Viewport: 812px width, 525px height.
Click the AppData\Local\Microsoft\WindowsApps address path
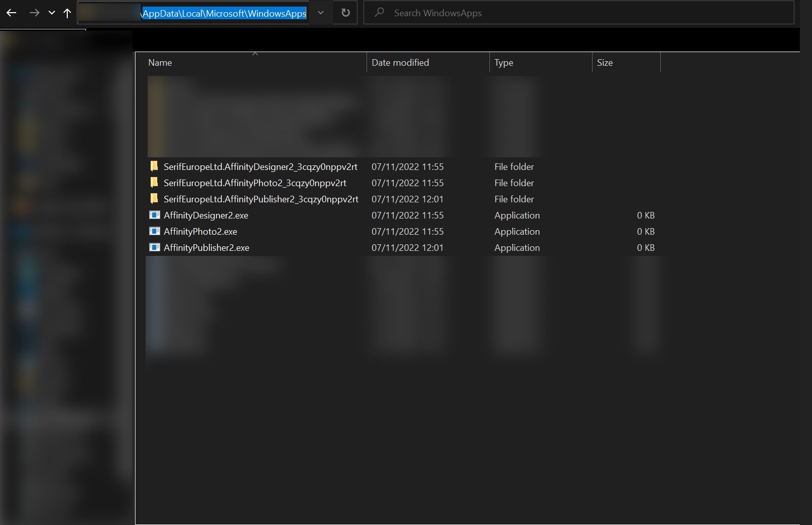pos(224,13)
